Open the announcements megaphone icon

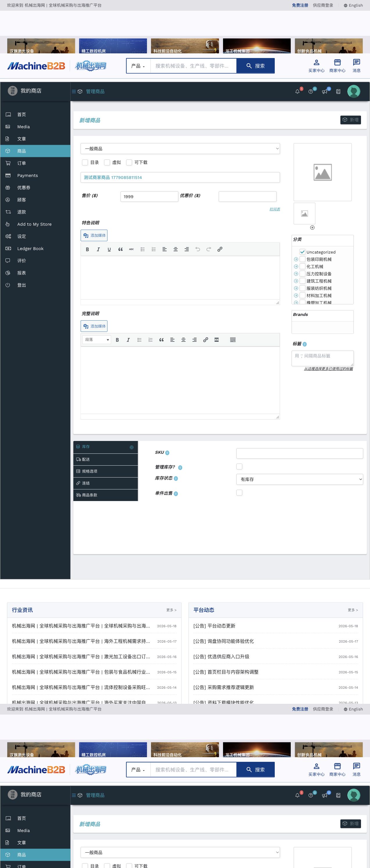coord(324,91)
